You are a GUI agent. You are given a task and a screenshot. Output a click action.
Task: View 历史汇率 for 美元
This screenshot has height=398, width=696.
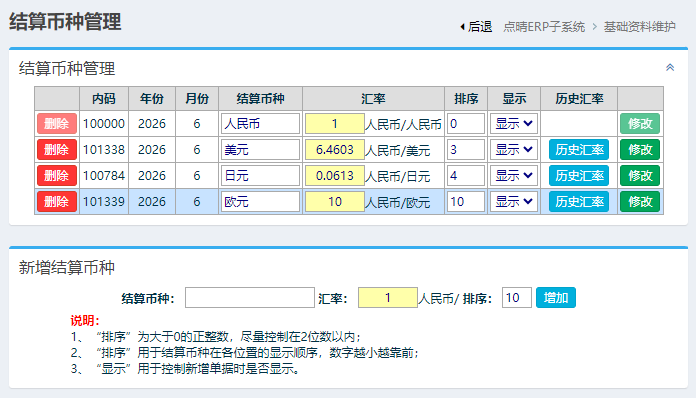pyautogui.click(x=579, y=150)
